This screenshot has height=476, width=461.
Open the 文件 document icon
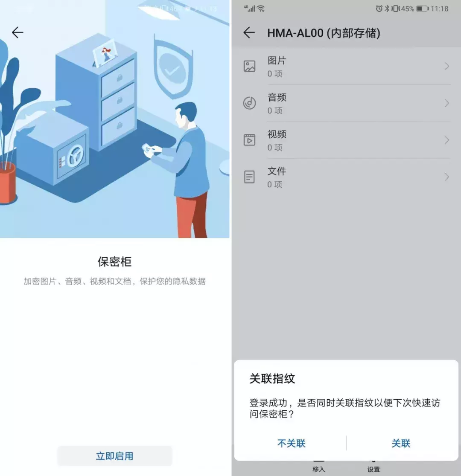coord(249,177)
